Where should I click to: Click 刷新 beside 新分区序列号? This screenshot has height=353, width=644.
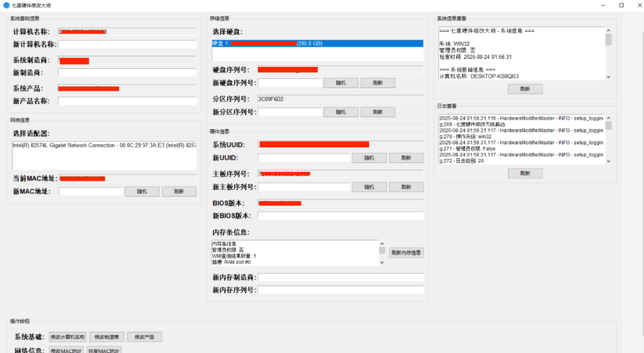[x=378, y=112]
